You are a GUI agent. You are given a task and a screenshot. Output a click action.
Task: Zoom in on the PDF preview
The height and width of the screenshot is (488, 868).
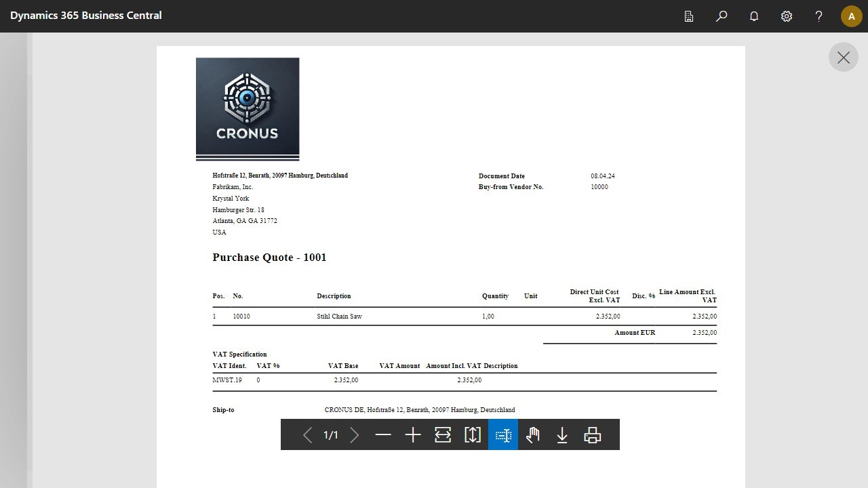pos(413,434)
